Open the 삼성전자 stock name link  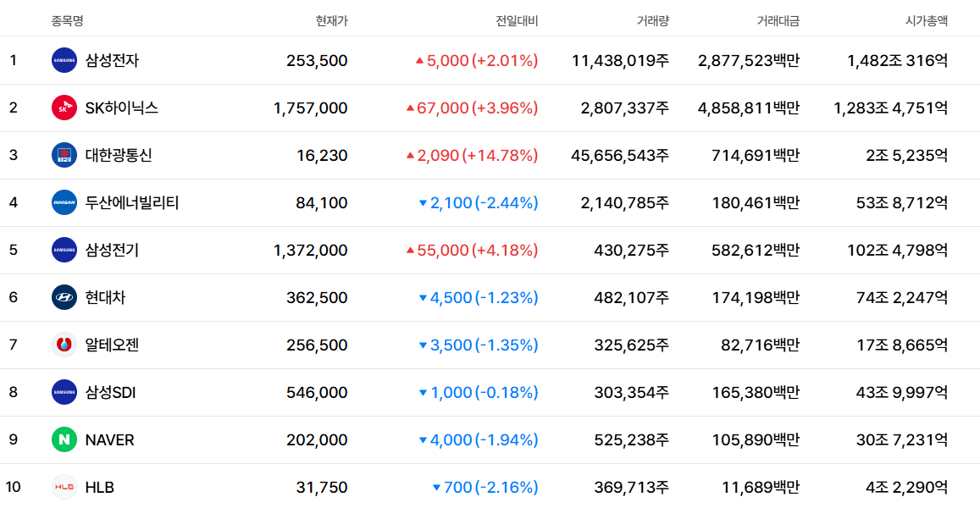(112, 61)
